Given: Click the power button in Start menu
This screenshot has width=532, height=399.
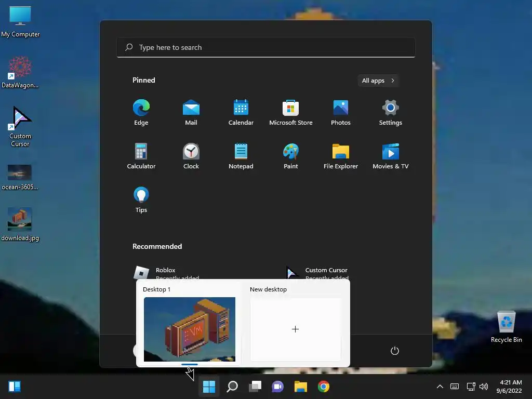Looking at the screenshot, I should click(x=395, y=351).
